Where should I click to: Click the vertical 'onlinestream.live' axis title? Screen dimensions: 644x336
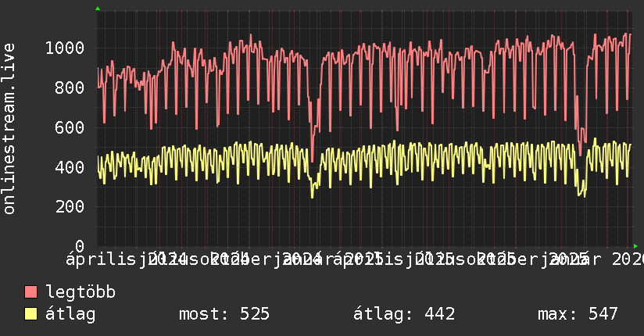pyautogui.click(x=9, y=129)
